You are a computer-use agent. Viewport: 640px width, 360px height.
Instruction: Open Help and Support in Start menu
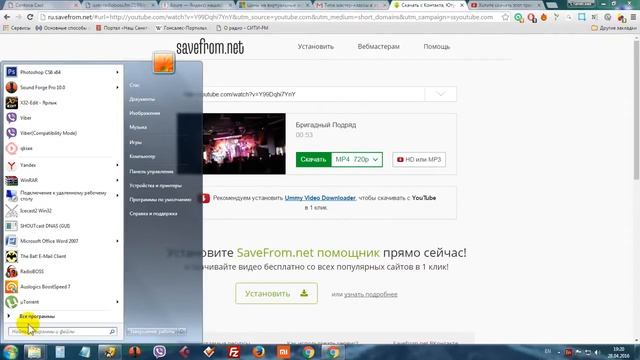tap(153, 213)
